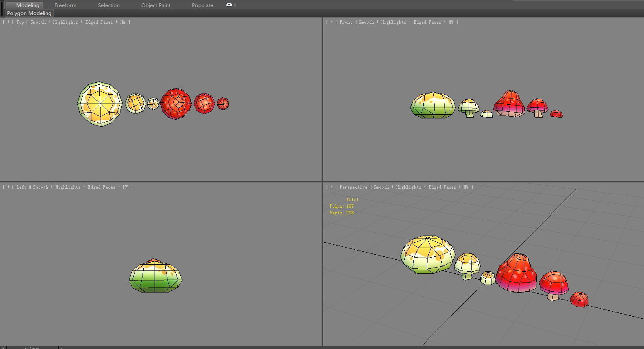Image resolution: width=644 pixels, height=349 pixels.
Task: Select the mushroom in the Left viewport
Action: tap(155, 276)
